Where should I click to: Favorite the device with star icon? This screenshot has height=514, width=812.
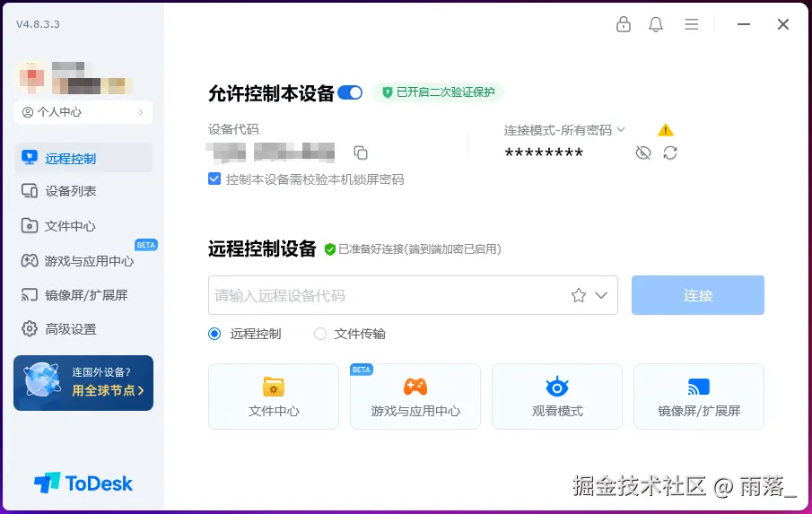click(x=579, y=295)
